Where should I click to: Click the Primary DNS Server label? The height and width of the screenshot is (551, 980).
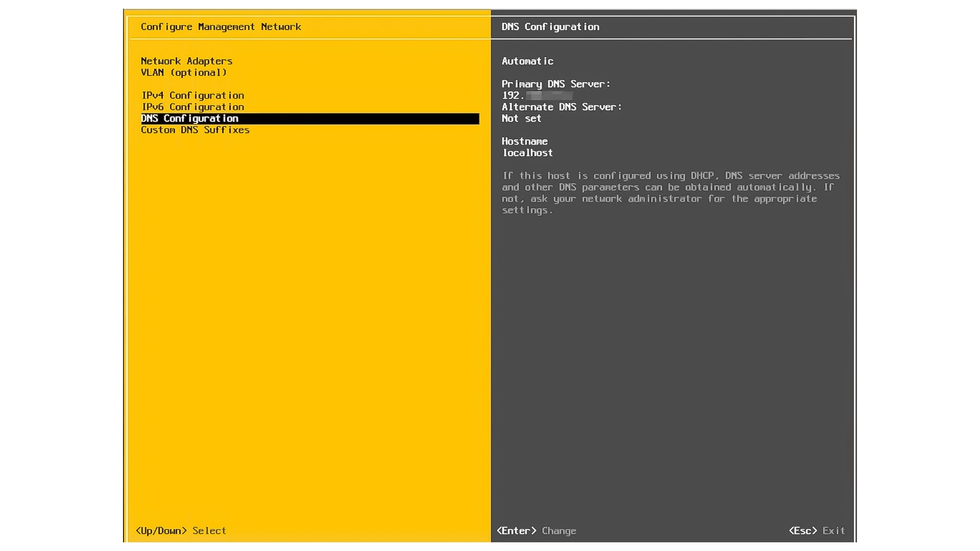[555, 84]
